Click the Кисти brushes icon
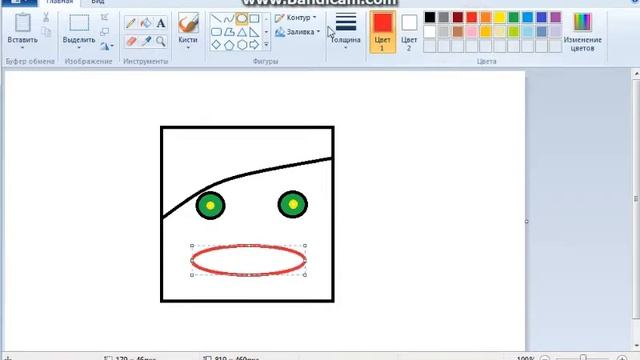Viewport: 640px width, 360px height. click(188, 23)
